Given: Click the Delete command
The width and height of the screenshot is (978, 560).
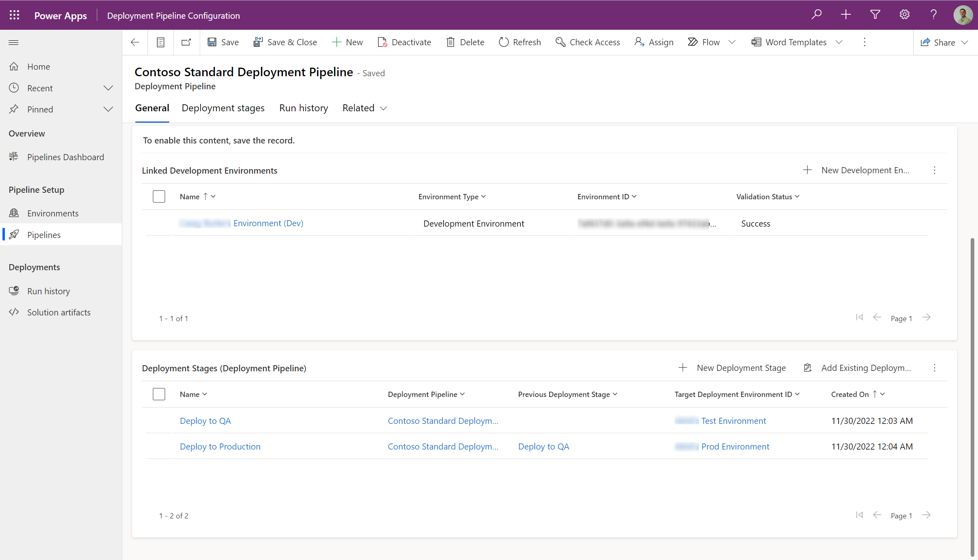Looking at the screenshot, I should tap(465, 42).
